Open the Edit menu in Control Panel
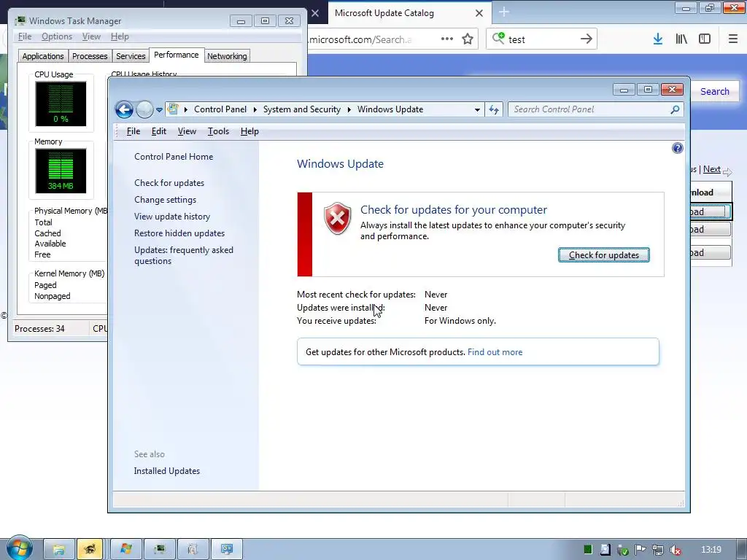 pos(158,131)
